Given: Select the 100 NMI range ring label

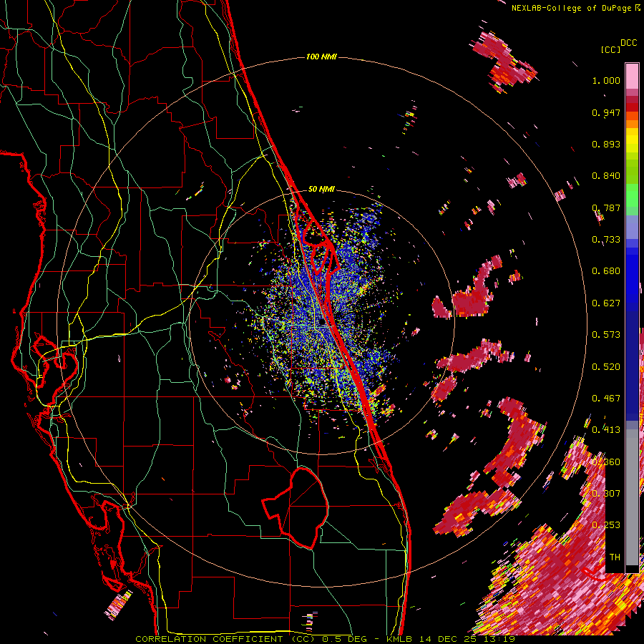Looking at the screenshot, I should tap(321, 57).
